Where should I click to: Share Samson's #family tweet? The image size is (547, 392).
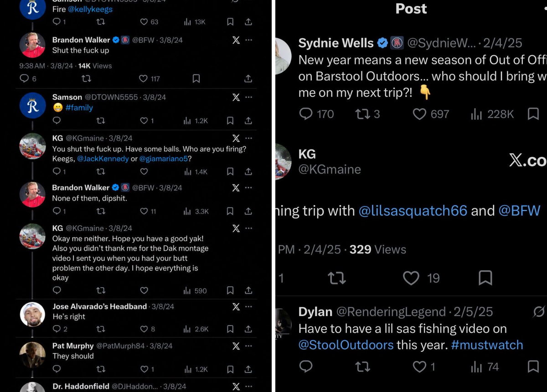248,121
